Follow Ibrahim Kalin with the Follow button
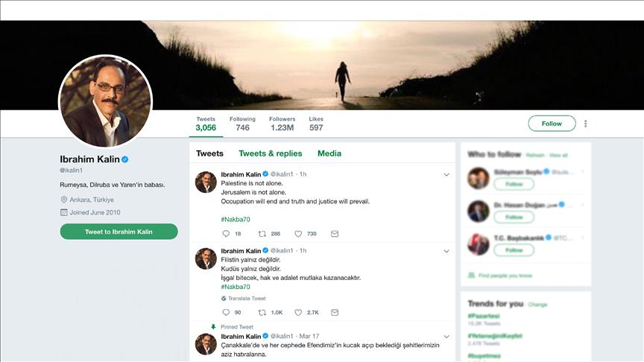 (552, 124)
